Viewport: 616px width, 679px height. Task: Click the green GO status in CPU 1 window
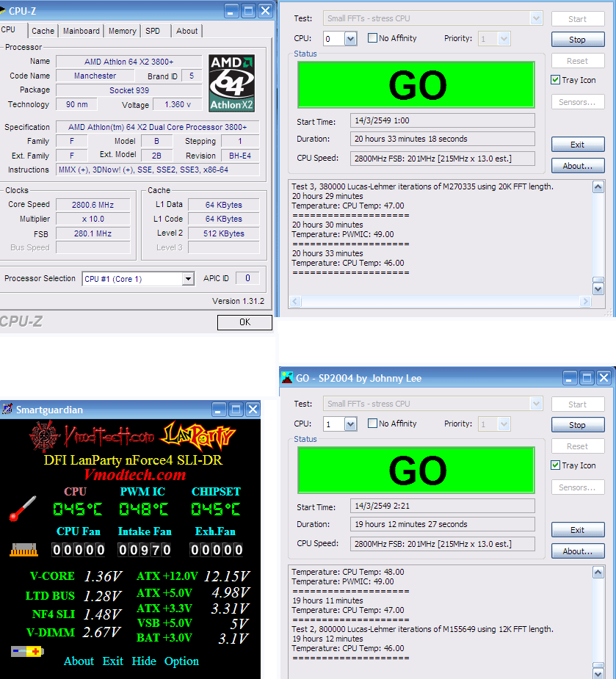(x=416, y=471)
